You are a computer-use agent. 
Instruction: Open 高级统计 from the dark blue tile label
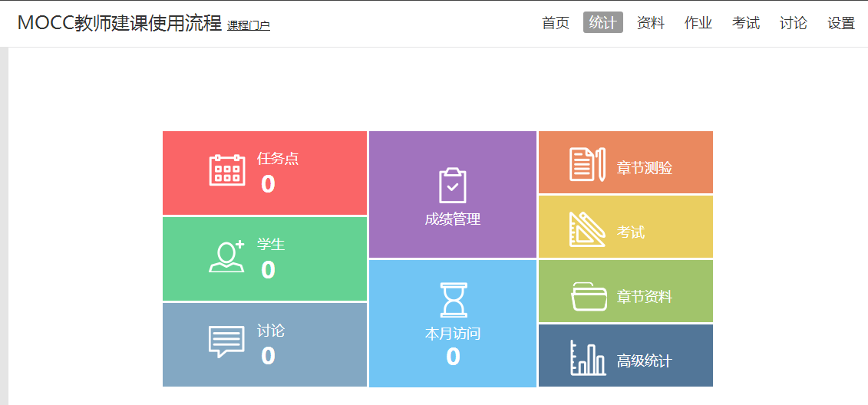click(x=645, y=361)
